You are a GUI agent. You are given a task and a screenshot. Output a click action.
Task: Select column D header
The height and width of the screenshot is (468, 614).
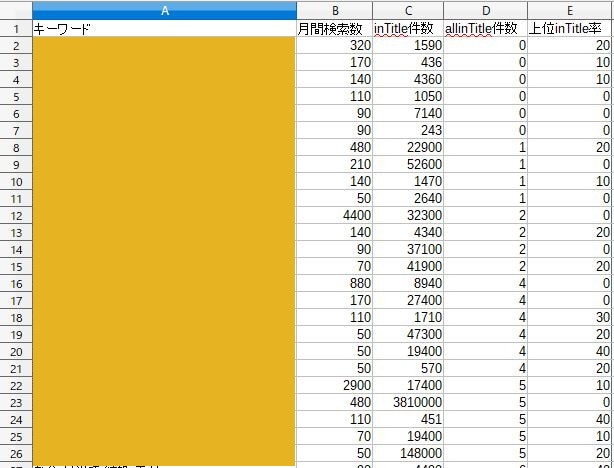486,11
